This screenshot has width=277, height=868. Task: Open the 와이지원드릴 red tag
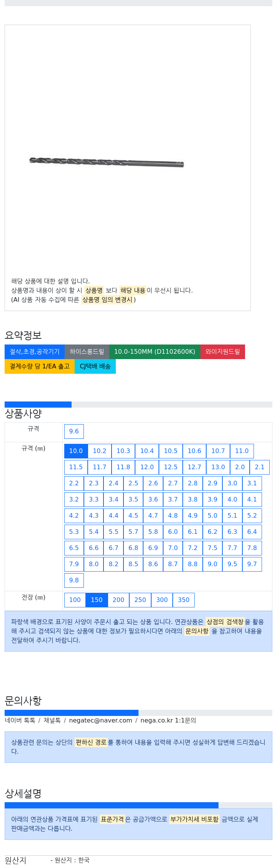click(x=223, y=351)
